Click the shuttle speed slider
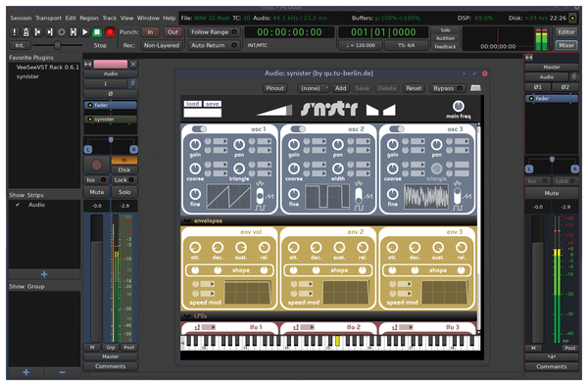This screenshot has width=588, height=386. (x=58, y=45)
